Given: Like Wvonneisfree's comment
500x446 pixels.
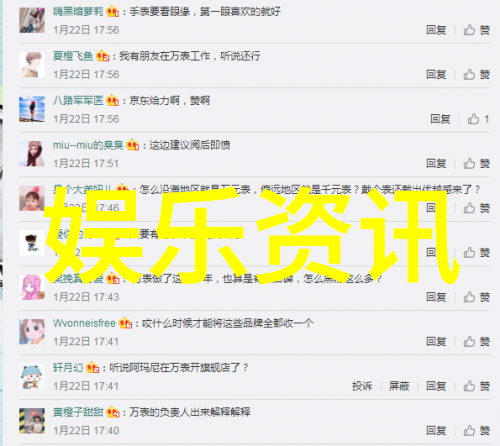Looking at the screenshot, I should 476,341.
